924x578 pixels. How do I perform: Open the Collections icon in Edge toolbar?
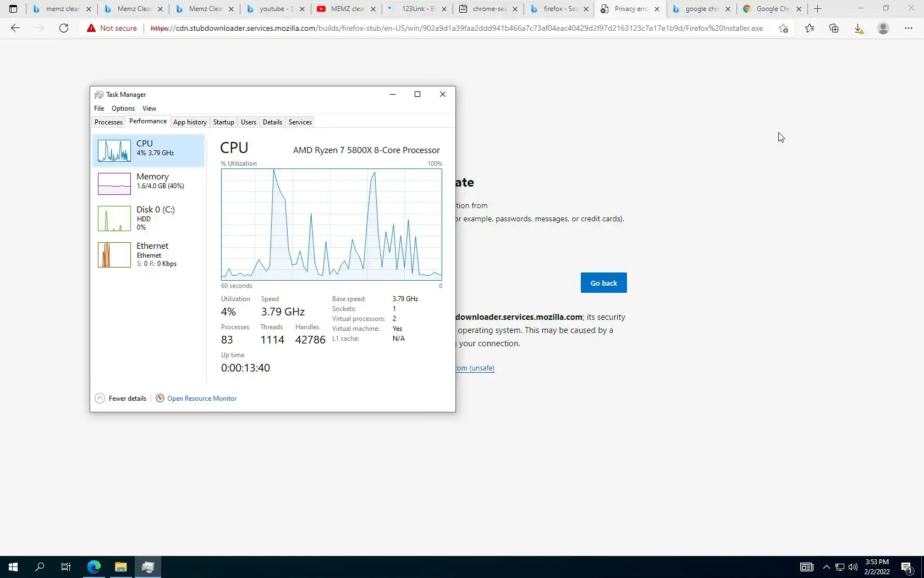click(834, 28)
